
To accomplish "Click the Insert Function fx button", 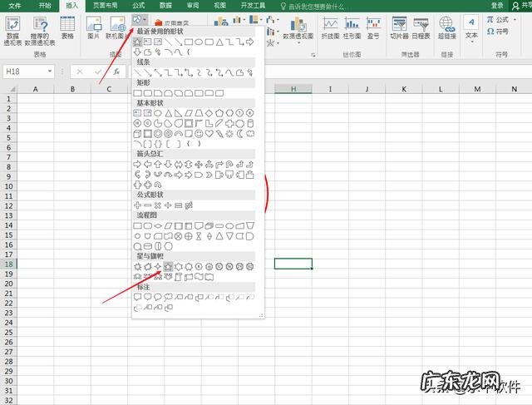I will pos(116,72).
